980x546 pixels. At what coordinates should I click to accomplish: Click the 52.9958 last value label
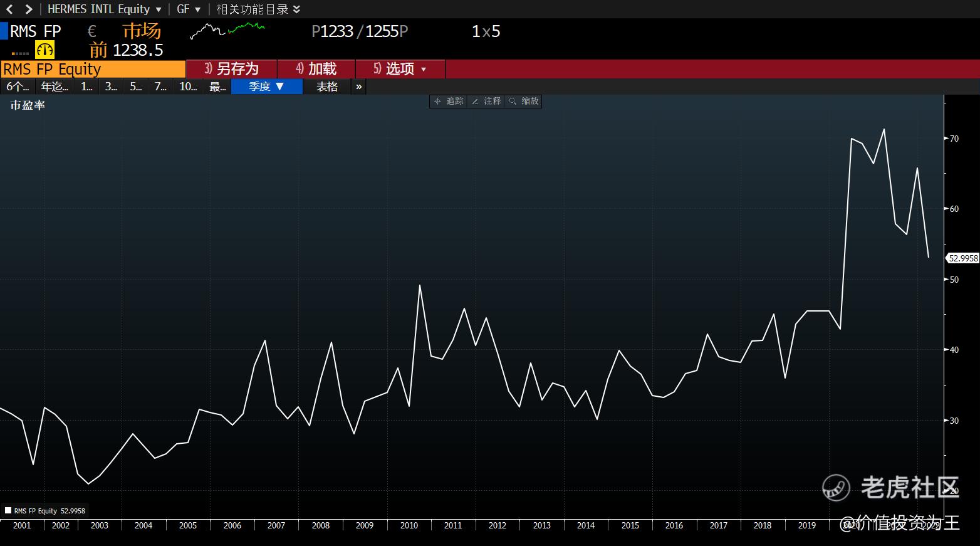tap(963, 258)
